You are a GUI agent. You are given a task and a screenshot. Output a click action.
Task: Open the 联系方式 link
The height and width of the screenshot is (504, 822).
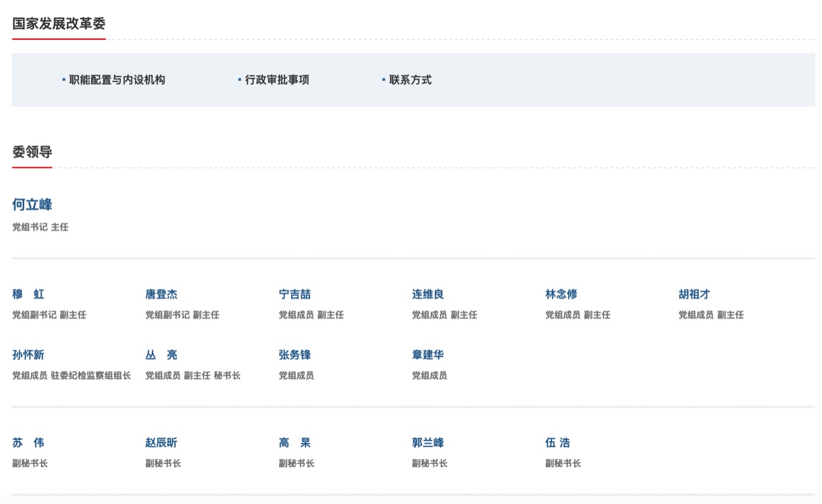pyautogui.click(x=410, y=80)
